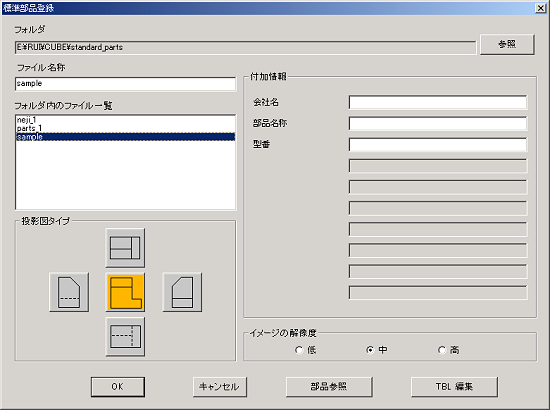The height and width of the screenshot is (410, 550).
Task: Click the キャンセル button
Action: pos(220,387)
